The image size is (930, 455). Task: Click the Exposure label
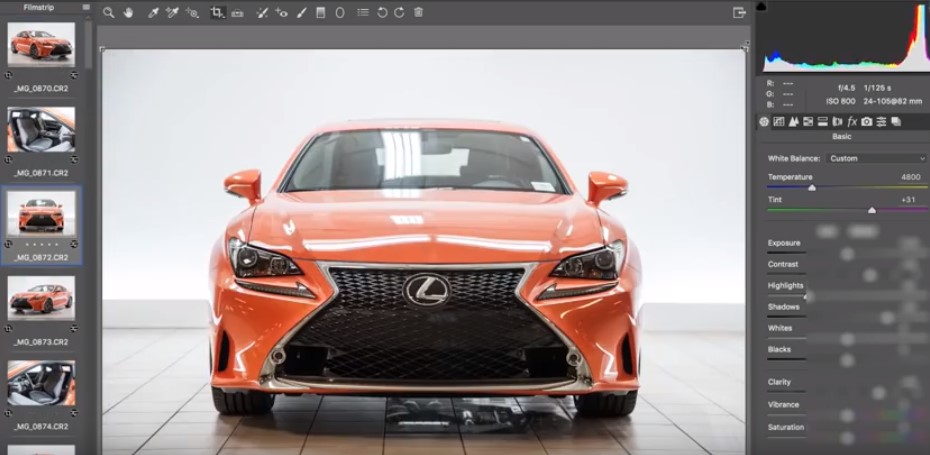[784, 243]
